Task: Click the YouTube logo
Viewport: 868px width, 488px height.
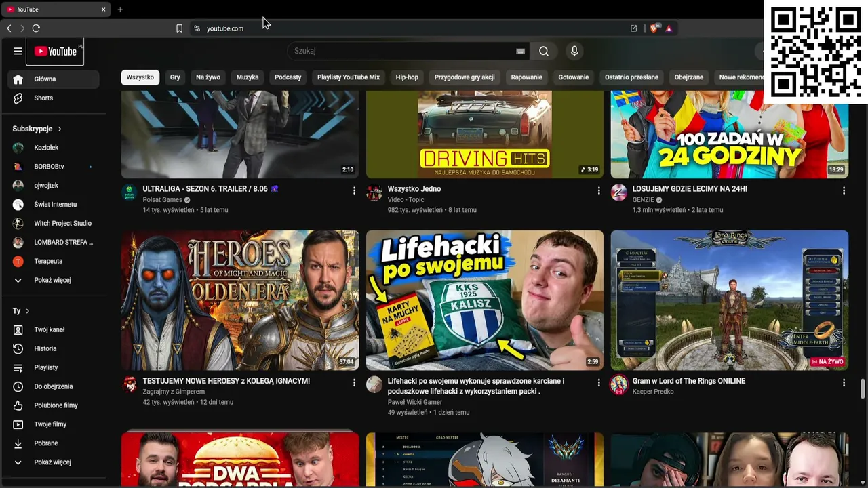Action: click(x=56, y=52)
